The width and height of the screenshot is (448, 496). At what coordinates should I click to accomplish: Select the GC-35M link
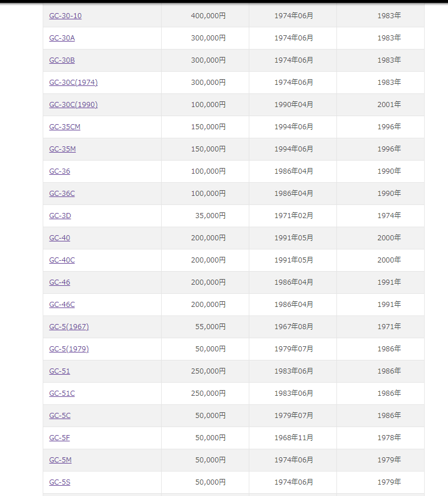(63, 149)
